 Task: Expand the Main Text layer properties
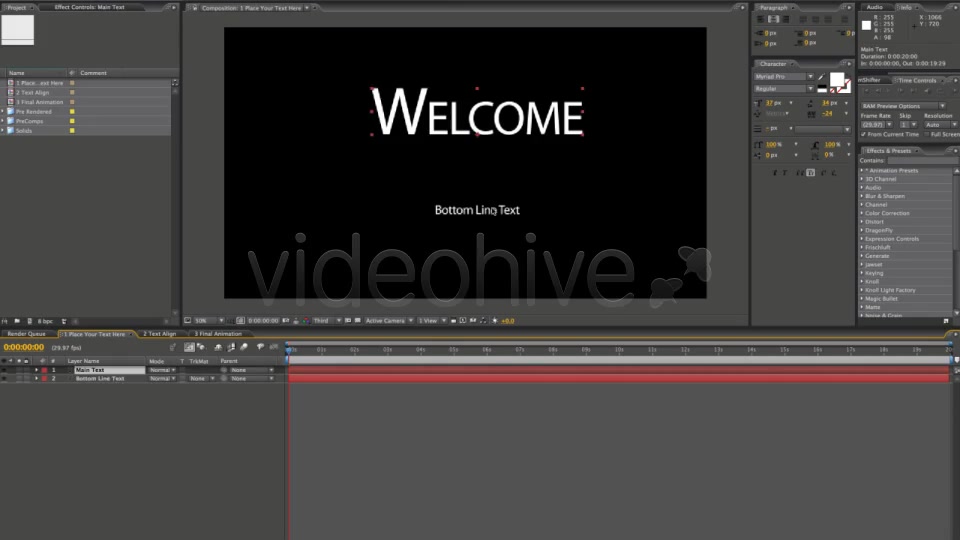click(x=36, y=370)
